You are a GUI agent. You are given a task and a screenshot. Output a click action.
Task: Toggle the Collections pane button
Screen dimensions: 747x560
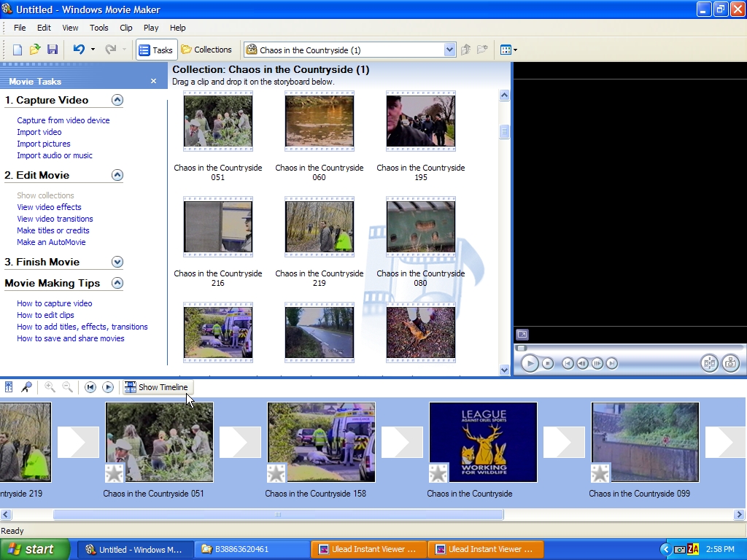[x=206, y=50]
